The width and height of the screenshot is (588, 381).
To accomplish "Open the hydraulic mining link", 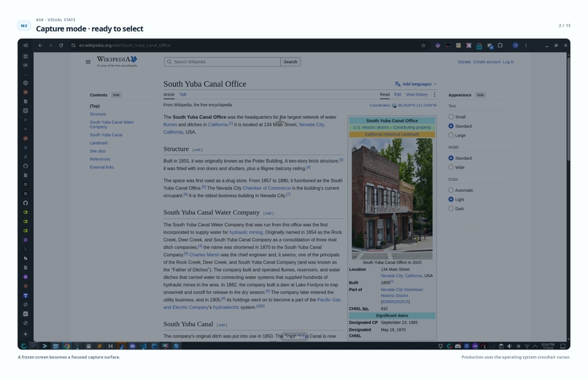I will (x=246, y=232).
